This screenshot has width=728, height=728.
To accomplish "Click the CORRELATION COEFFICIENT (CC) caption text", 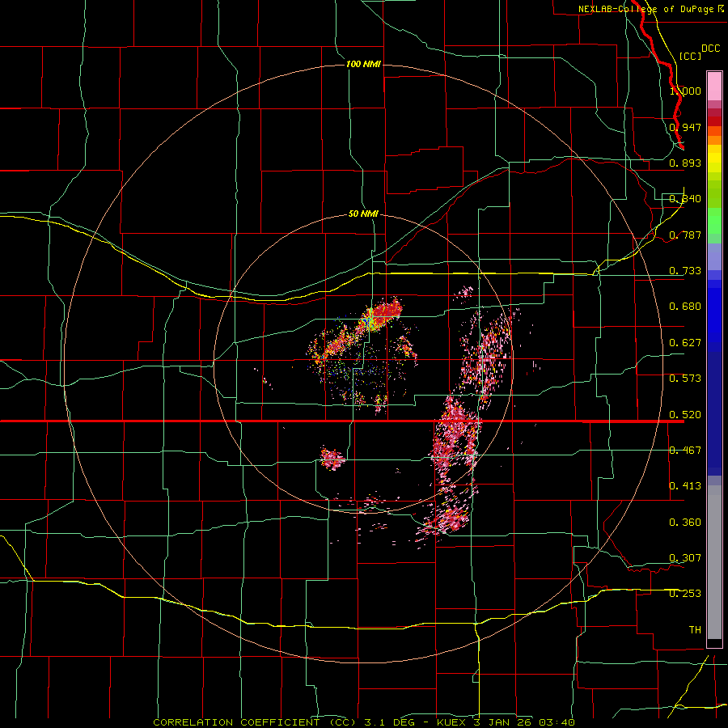I will [x=255, y=722].
